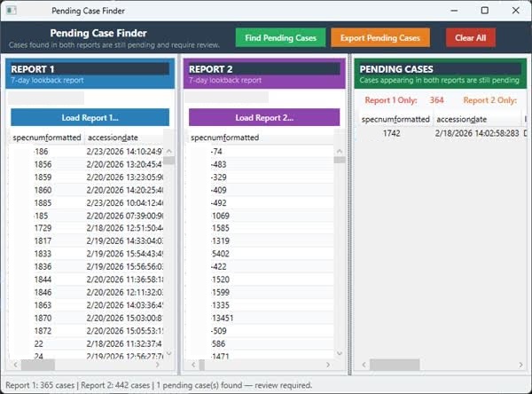Click the purple Load Report 2 button
Image resolution: width=532 pixels, height=394 pixels.
[264, 117]
